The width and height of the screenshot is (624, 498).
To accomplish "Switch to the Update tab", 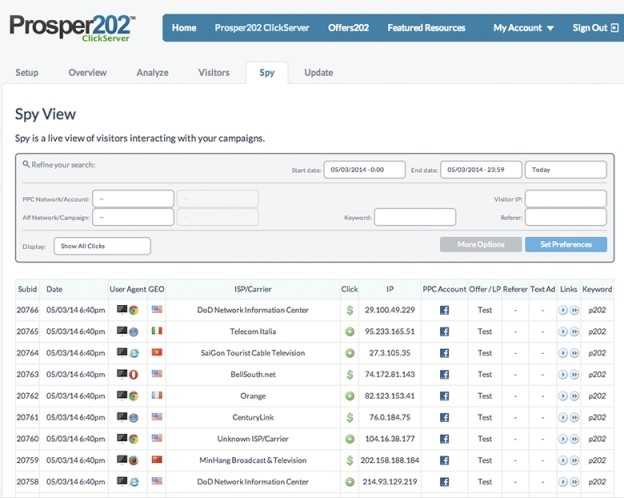I will coord(318,73).
